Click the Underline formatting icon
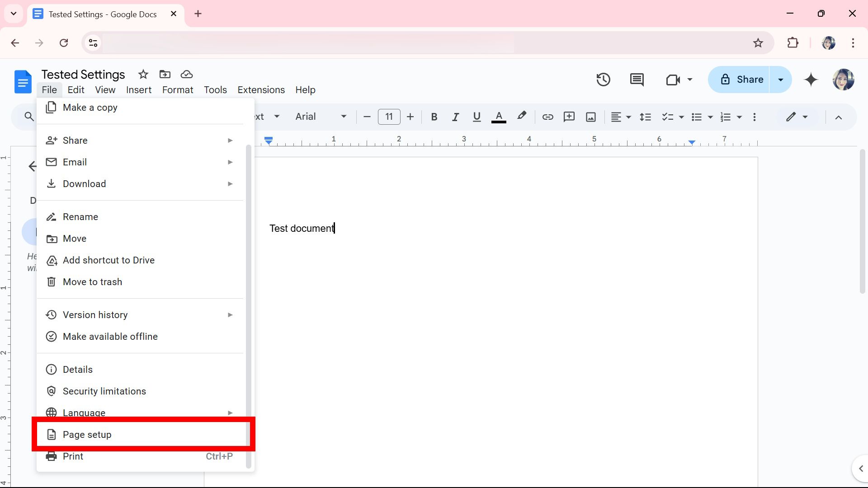This screenshot has height=488, width=868. [477, 116]
